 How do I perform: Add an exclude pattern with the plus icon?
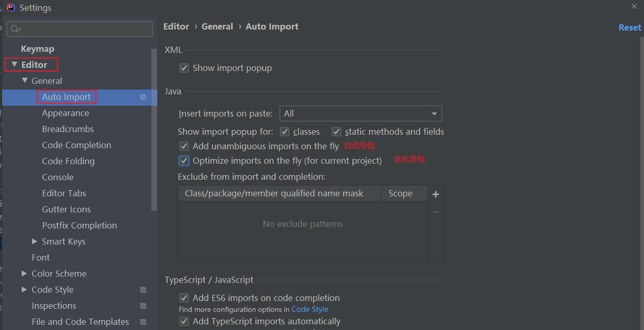point(436,194)
